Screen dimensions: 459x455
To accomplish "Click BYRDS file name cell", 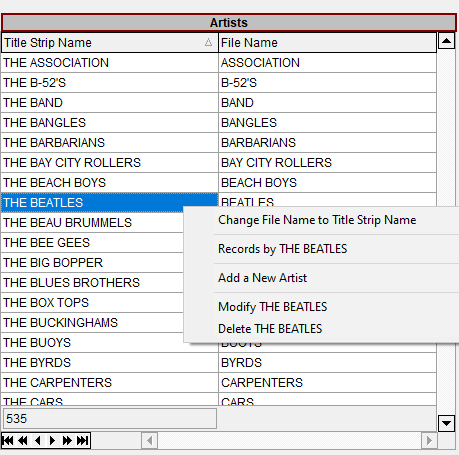I will pyautogui.click(x=327, y=363).
